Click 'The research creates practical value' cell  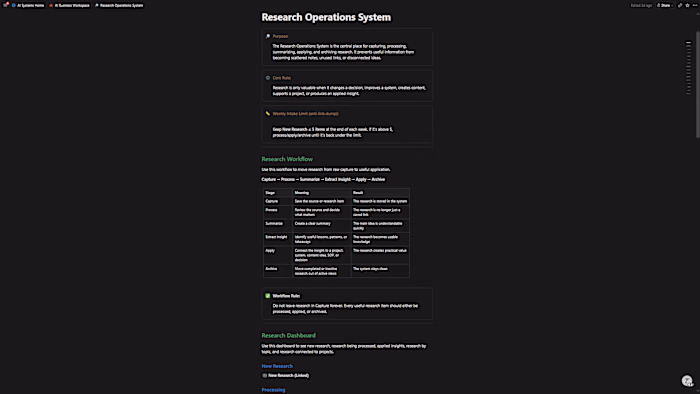(x=380, y=255)
